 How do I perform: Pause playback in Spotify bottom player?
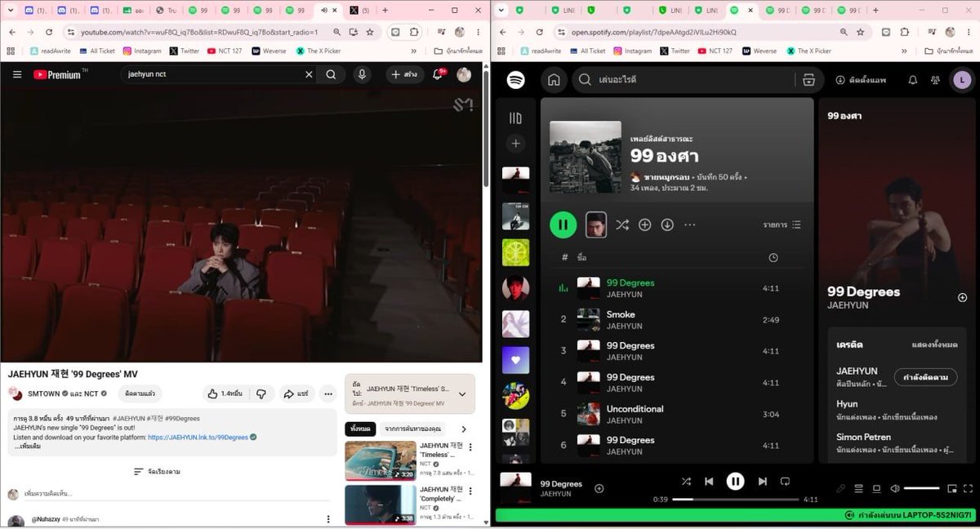(x=735, y=482)
